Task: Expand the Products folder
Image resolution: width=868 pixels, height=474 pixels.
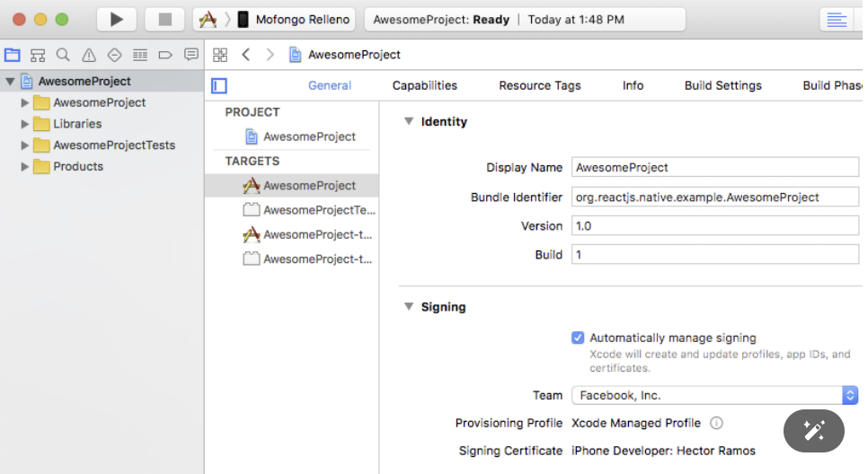Action: click(x=24, y=166)
